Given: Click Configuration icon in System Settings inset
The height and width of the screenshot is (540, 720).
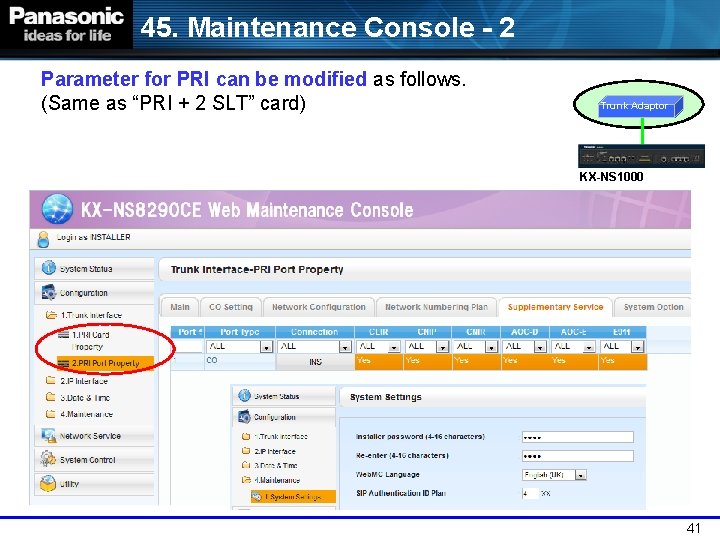Looking at the screenshot, I should click(x=244, y=416).
